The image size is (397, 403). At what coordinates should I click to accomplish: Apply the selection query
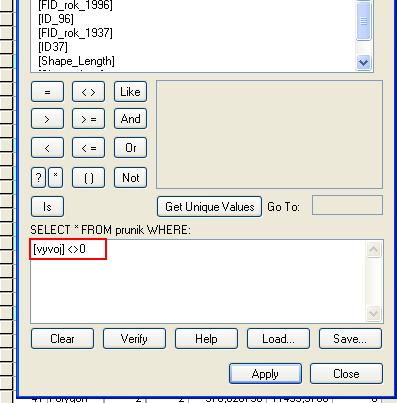pyautogui.click(x=265, y=374)
